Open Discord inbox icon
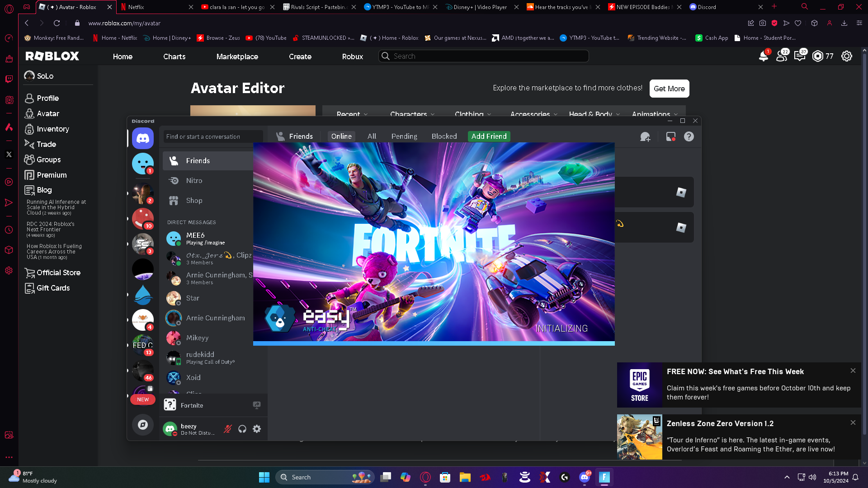The height and width of the screenshot is (488, 868). (671, 136)
